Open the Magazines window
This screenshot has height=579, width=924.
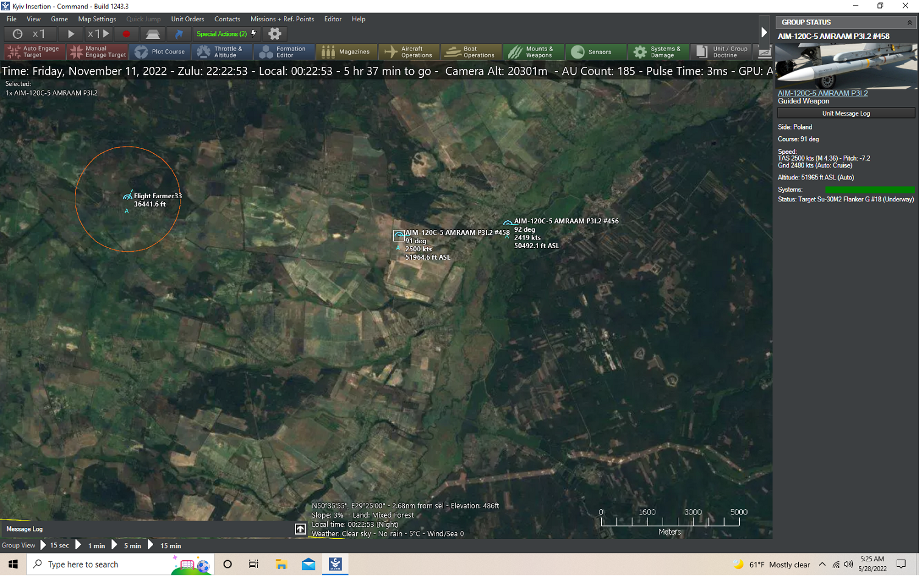346,52
